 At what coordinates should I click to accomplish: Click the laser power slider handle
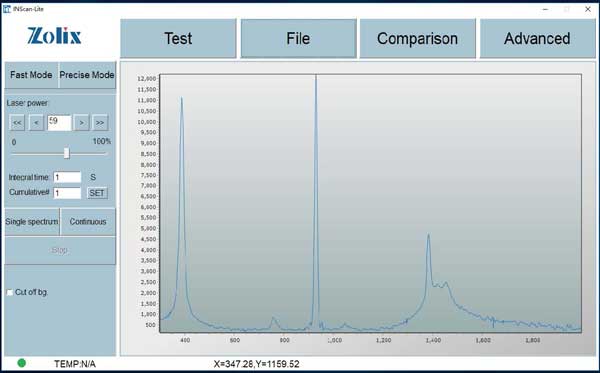[67, 153]
